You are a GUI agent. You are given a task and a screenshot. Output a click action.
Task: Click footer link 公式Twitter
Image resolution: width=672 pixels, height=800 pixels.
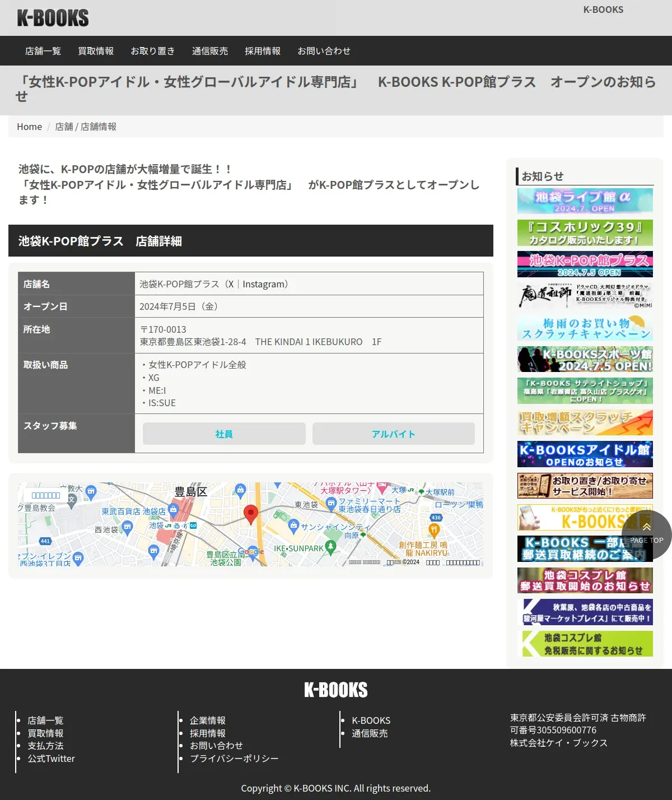(x=52, y=759)
